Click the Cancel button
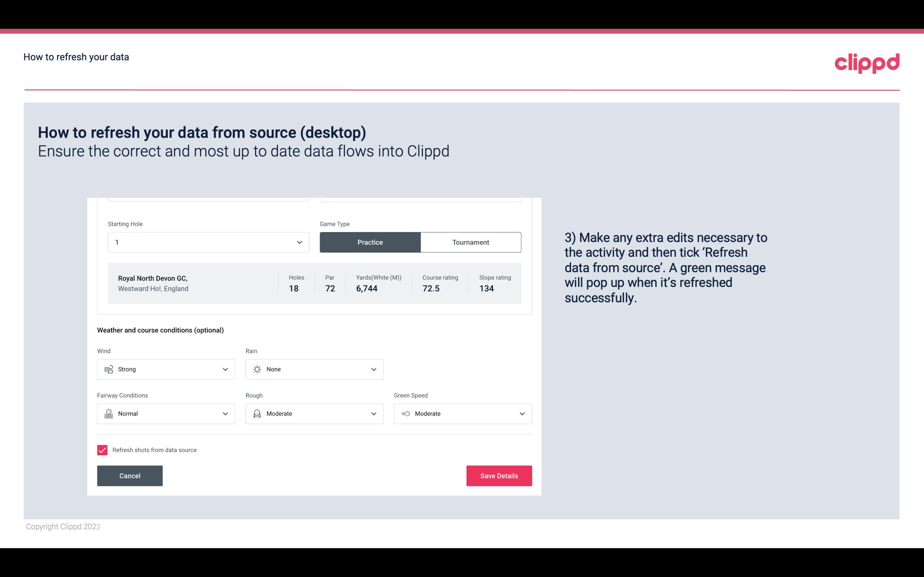Image resolution: width=924 pixels, height=577 pixels. [x=130, y=475]
